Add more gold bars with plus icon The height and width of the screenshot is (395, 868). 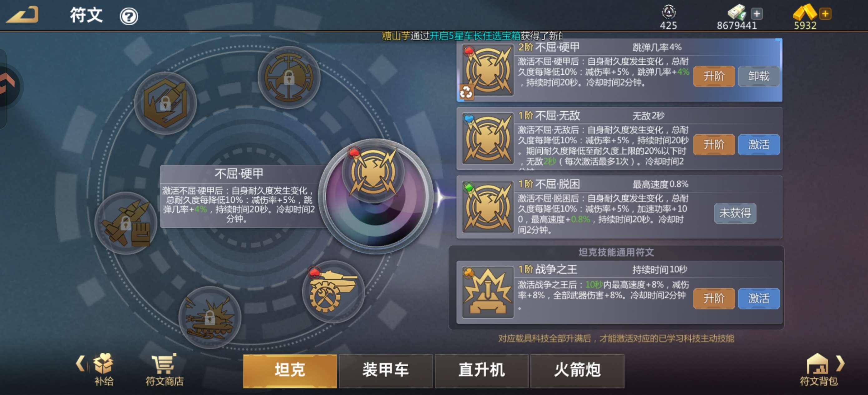point(825,14)
